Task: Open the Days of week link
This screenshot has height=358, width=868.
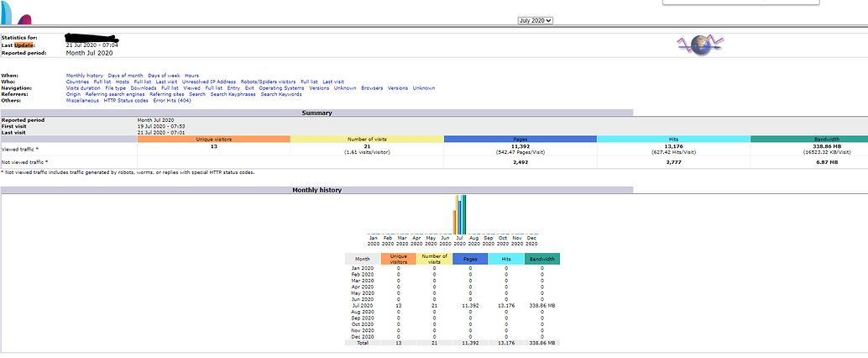Action: coord(164,76)
